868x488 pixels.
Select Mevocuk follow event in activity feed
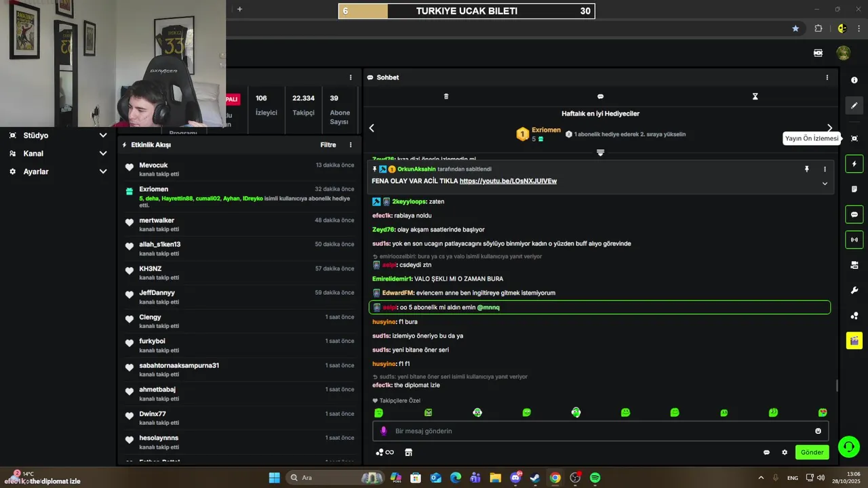(x=240, y=169)
